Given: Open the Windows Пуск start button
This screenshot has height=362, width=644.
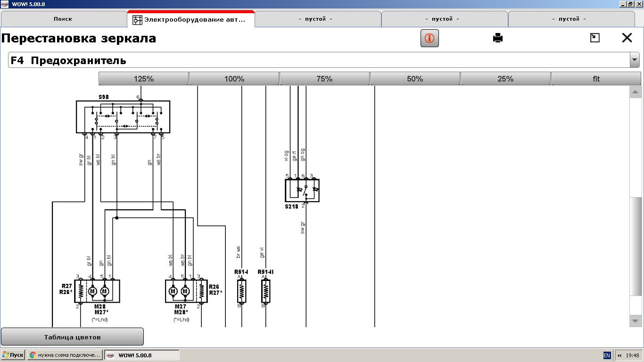Looking at the screenshot, I should [x=13, y=355].
